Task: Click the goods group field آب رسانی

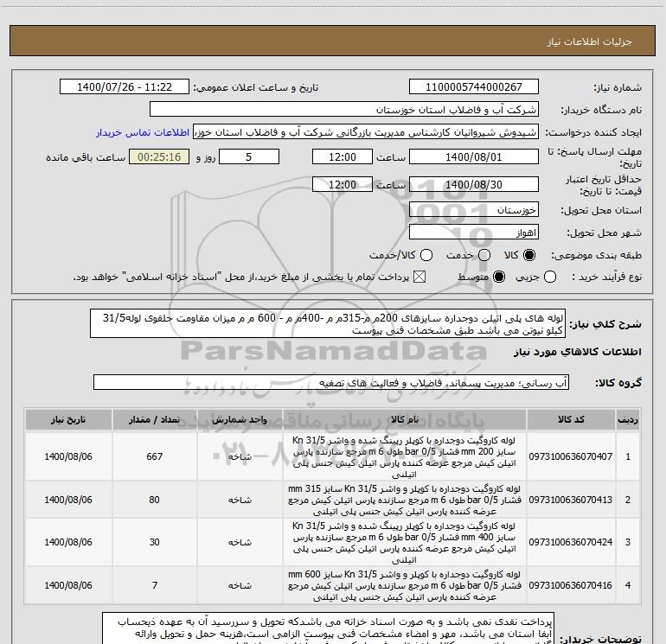Action: point(331,382)
